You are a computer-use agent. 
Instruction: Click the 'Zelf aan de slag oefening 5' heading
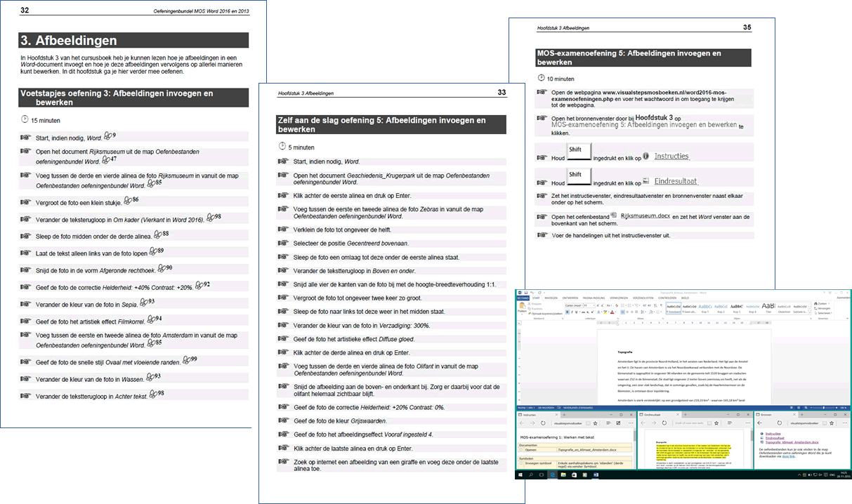coord(392,125)
